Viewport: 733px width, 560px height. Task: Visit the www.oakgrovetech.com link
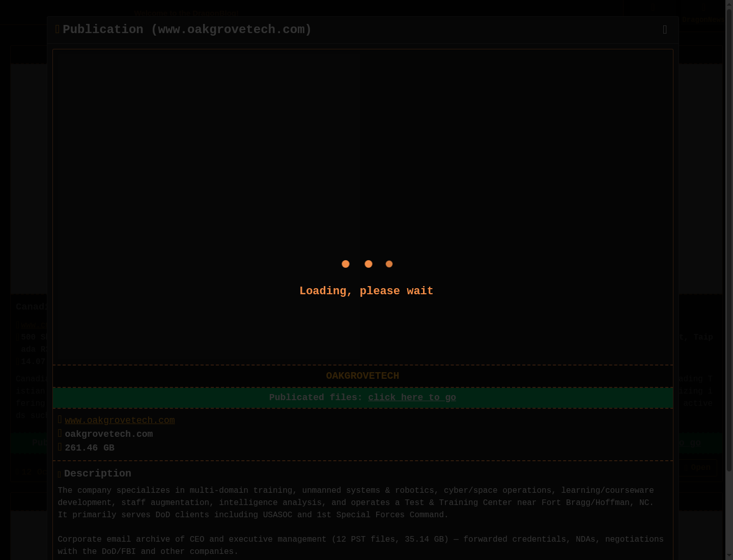pos(120,421)
